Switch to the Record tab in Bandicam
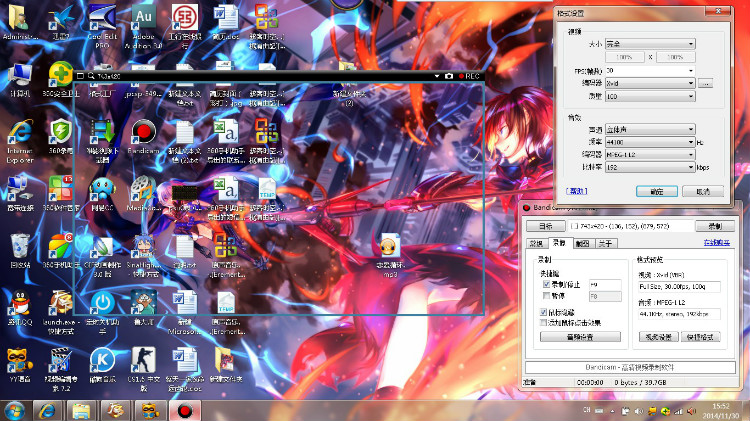 [x=559, y=243]
